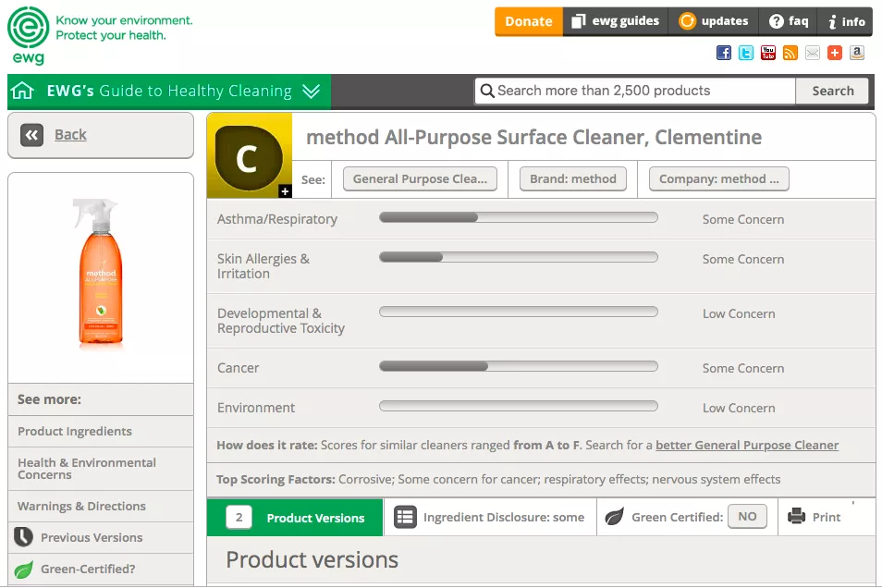Click the orange plus share icon
Image resolution: width=882 pixels, height=588 pixels.
(835, 53)
